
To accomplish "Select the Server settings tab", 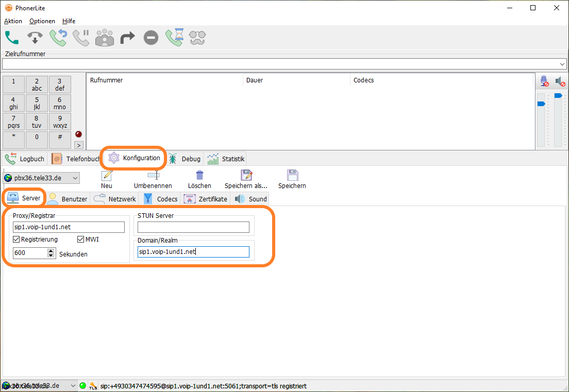I will pyautogui.click(x=24, y=198).
